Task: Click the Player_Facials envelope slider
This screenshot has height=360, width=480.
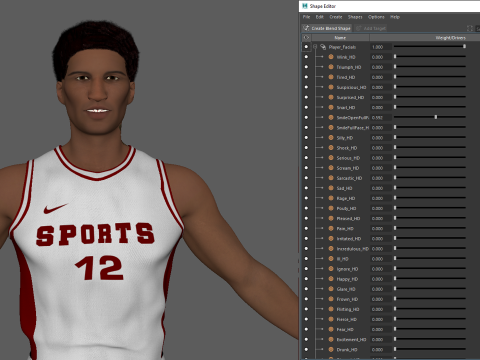Action: (x=430, y=47)
